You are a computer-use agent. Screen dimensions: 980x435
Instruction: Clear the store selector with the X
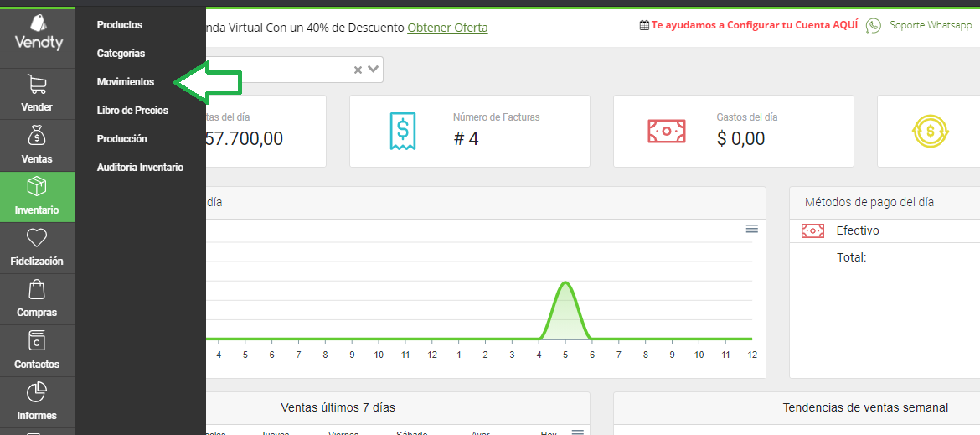coord(358,70)
